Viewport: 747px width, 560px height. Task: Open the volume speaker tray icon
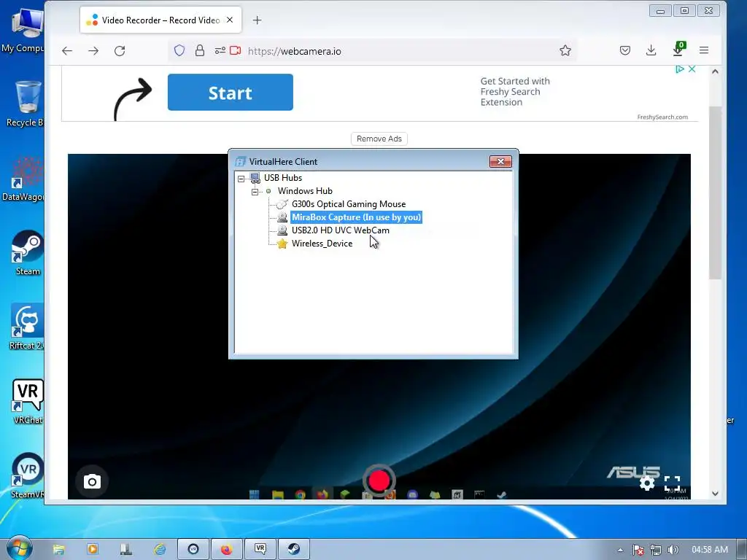(673, 550)
